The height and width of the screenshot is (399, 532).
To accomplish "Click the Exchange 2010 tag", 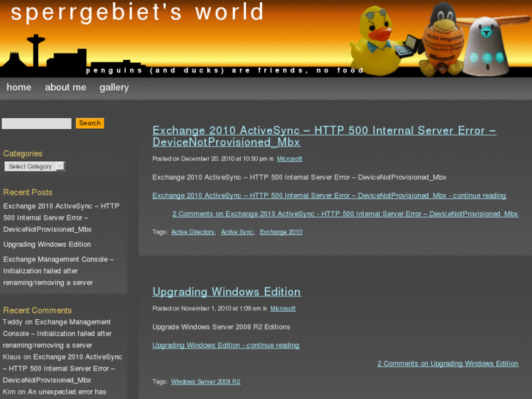I will [281, 232].
